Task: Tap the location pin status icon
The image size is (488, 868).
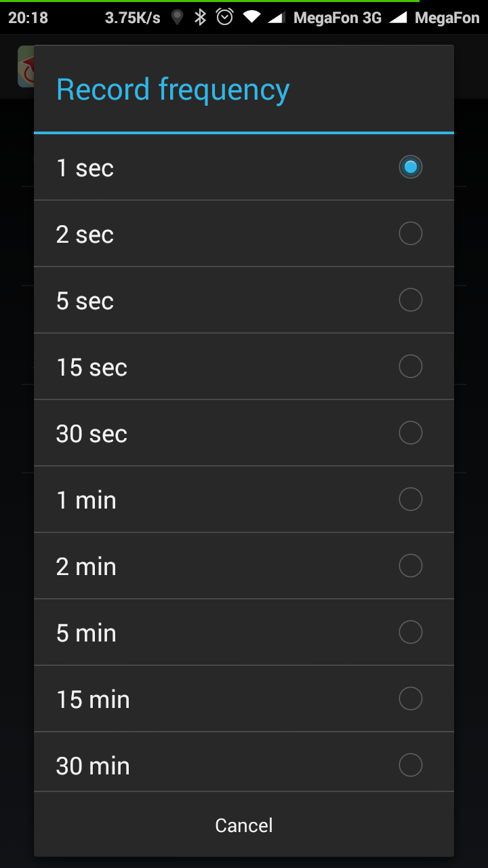Action: pyautogui.click(x=178, y=18)
